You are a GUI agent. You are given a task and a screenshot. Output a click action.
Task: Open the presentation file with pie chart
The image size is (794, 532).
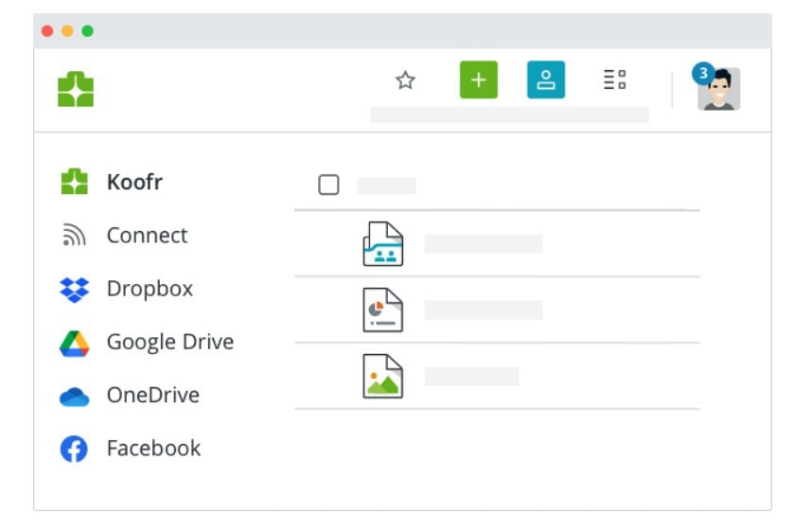383,310
